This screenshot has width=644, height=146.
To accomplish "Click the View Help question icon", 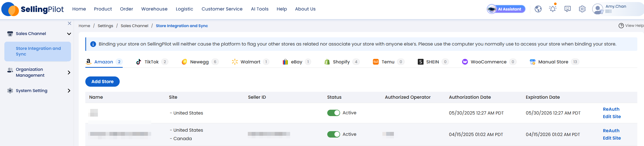I will click(621, 26).
